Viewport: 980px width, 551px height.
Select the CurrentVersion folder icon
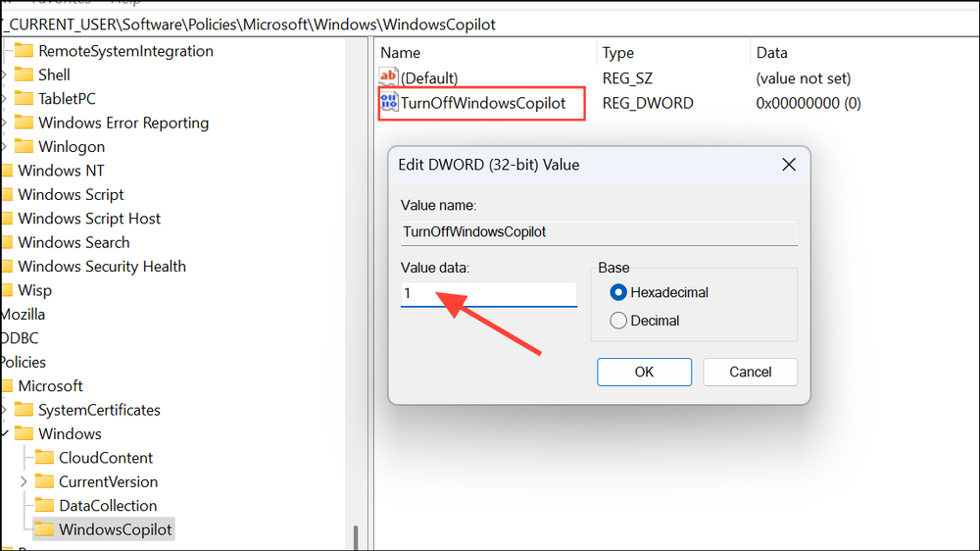point(44,481)
